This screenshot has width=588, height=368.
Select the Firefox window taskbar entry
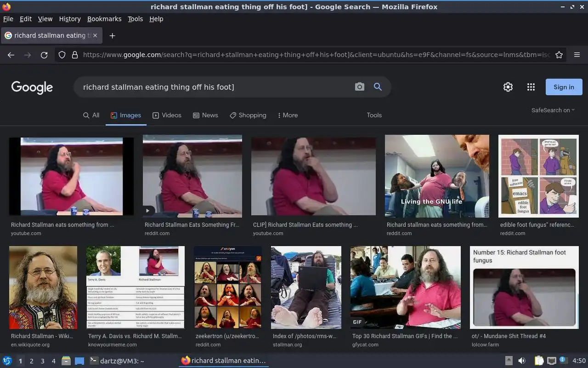click(x=224, y=361)
